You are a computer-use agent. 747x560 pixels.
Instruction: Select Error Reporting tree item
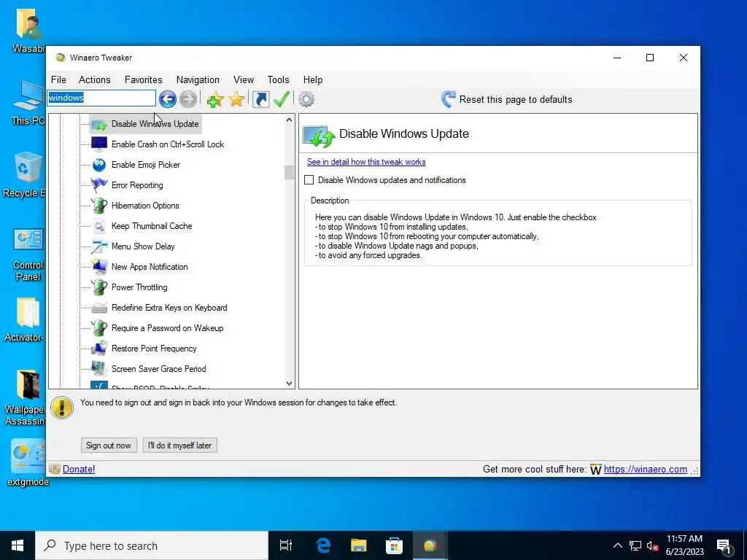pyautogui.click(x=137, y=185)
